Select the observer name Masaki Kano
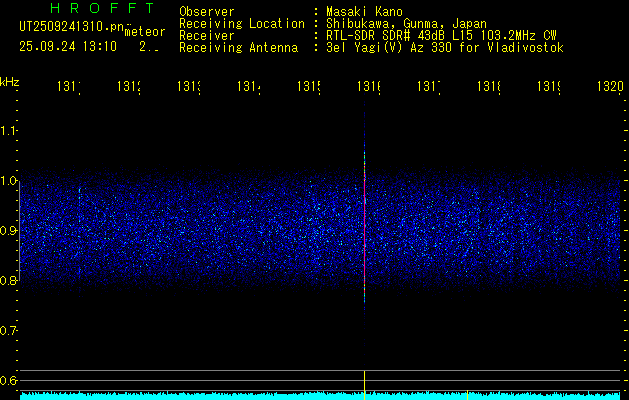This screenshot has width=629, height=400. [358, 11]
